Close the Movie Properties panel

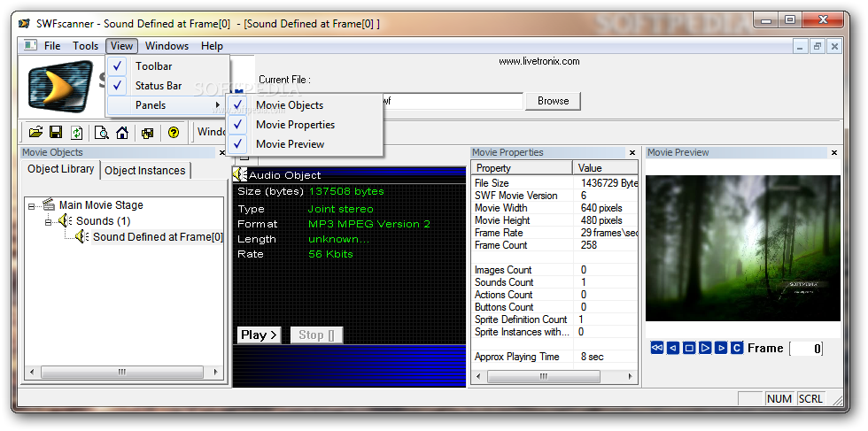point(632,153)
